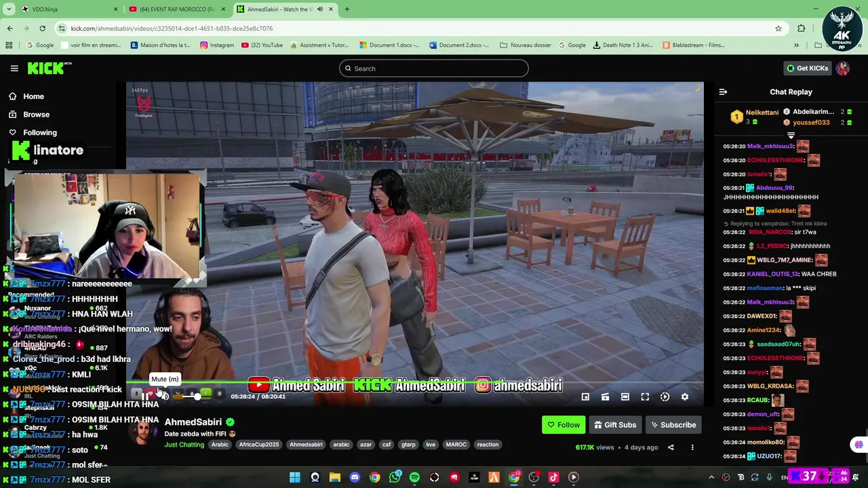Open the Google Apps grid

(9, 45)
